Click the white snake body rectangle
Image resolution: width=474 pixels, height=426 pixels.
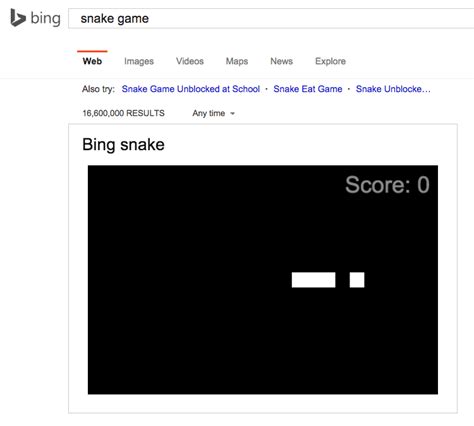[313, 280]
